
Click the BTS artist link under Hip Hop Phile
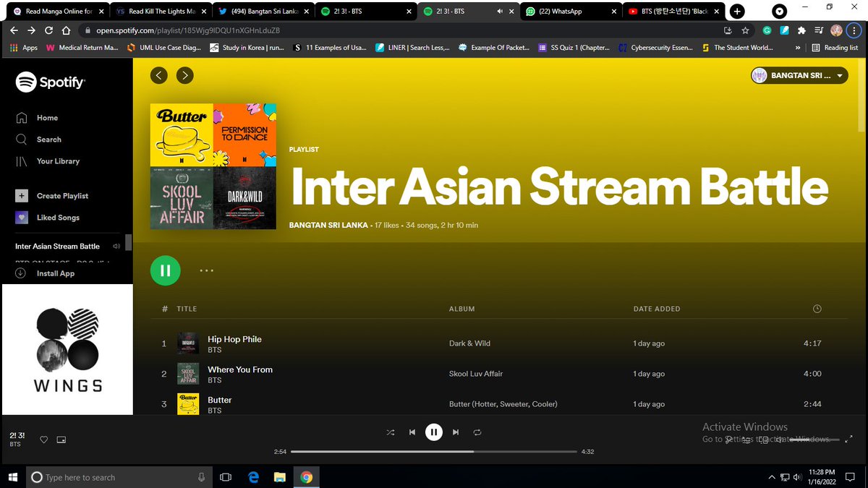tap(214, 350)
